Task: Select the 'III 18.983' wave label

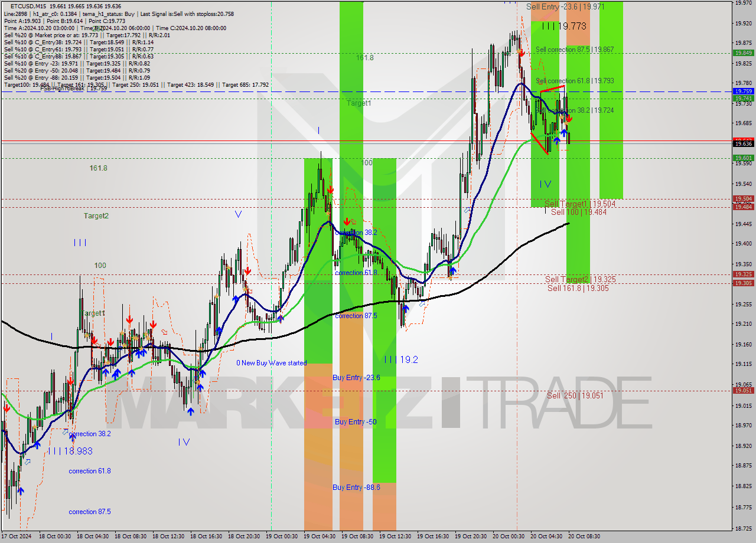Action: pos(70,451)
